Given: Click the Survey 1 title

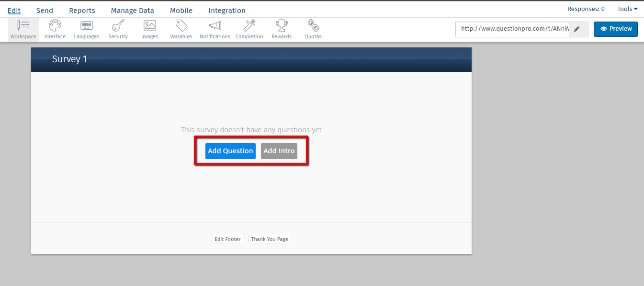Looking at the screenshot, I should 69,59.
